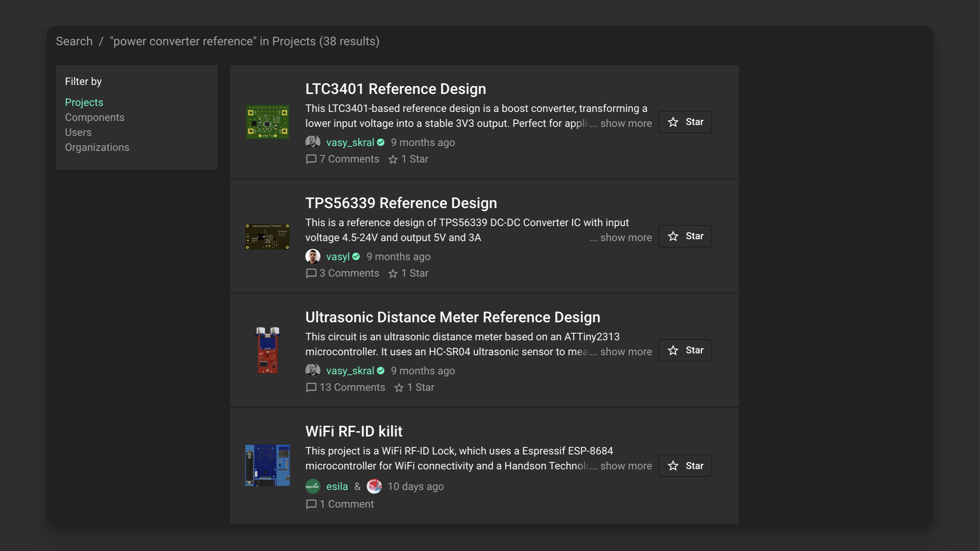Click verified badge next to vasyl
The width and height of the screenshot is (980, 551).
(356, 256)
